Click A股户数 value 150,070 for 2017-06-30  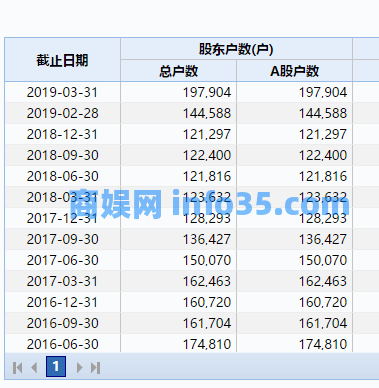pyautogui.click(x=323, y=260)
